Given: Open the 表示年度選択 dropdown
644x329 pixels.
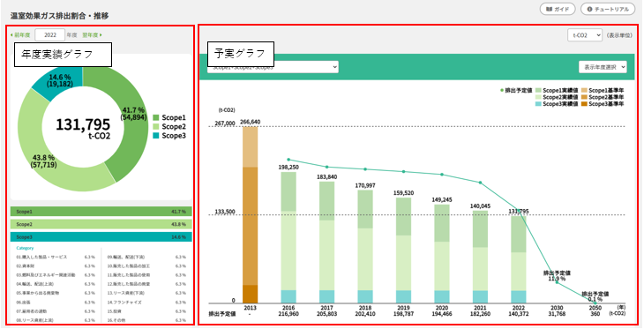Looking at the screenshot, I should click(x=603, y=67).
